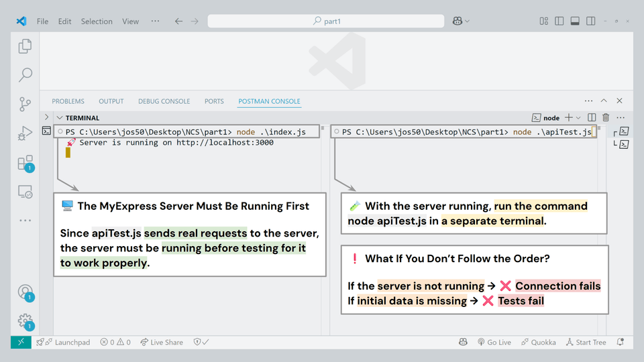Toggle the secondary side bar
The height and width of the screenshot is (362, 644).
coord(590,21)
